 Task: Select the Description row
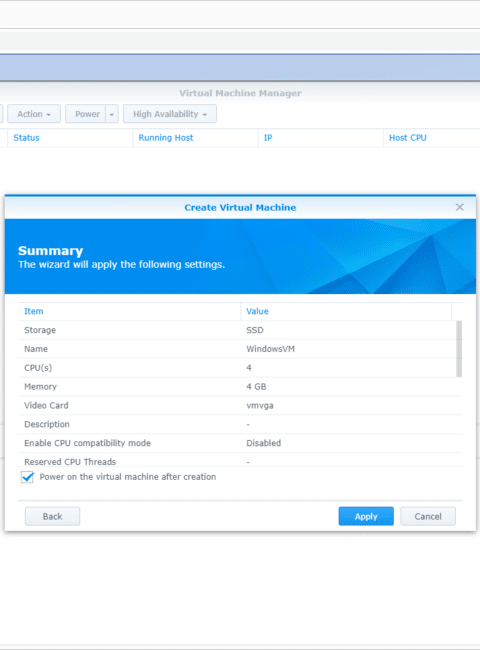point(240,424)
